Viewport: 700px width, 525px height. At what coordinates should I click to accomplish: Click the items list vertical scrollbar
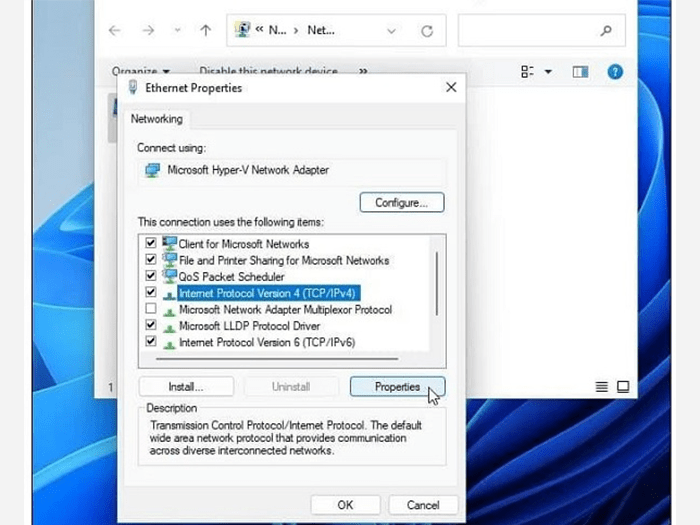(x=437, y=284)
